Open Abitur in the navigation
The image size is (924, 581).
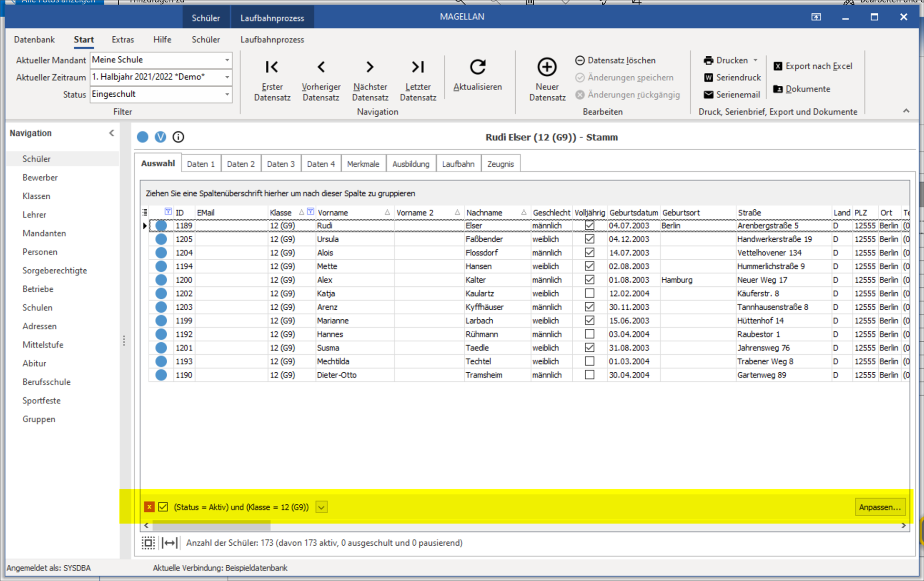(34, 364)
